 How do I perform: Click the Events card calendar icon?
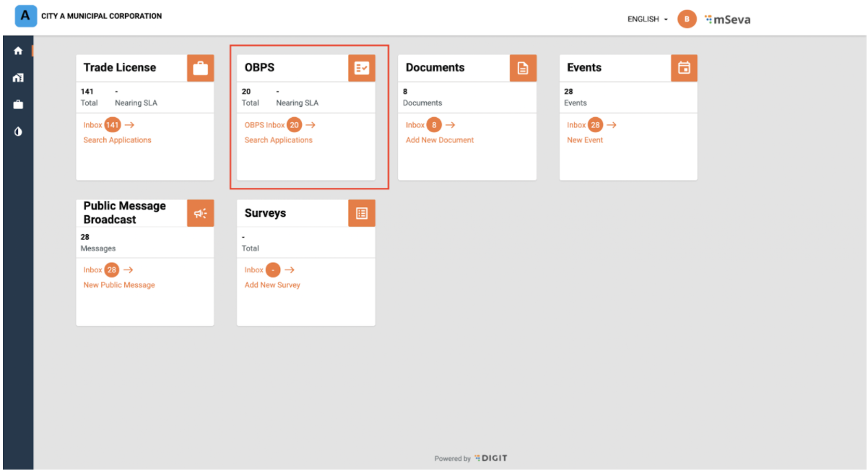coord(684,68)
